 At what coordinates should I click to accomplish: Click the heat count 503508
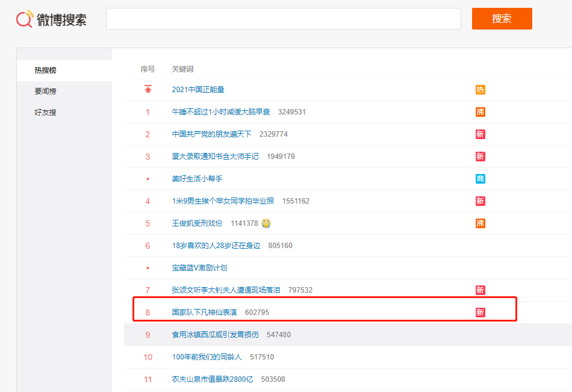point(273,379)
